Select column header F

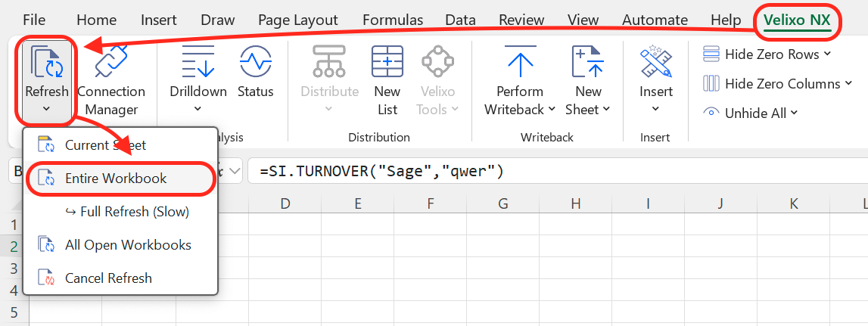[430, 203]
